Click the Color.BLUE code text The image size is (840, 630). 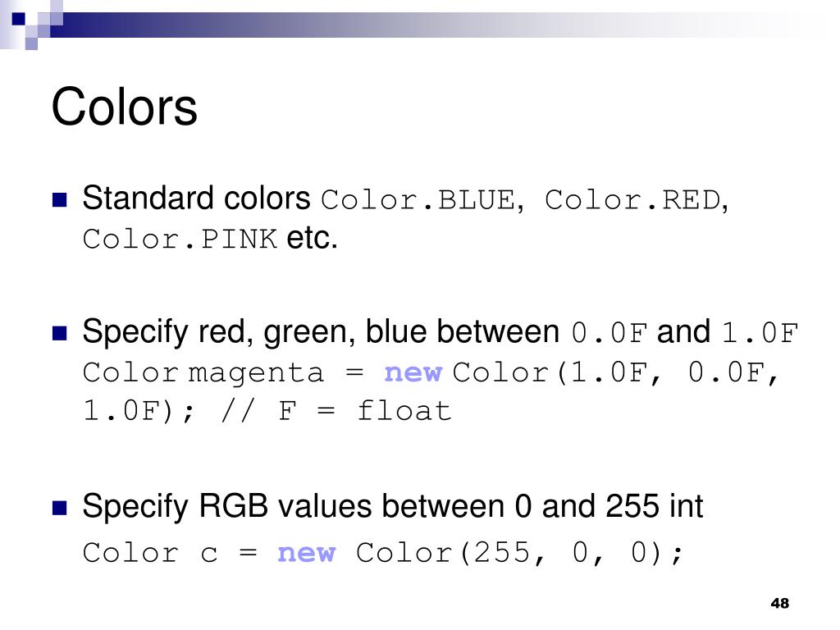click(418, 200)
